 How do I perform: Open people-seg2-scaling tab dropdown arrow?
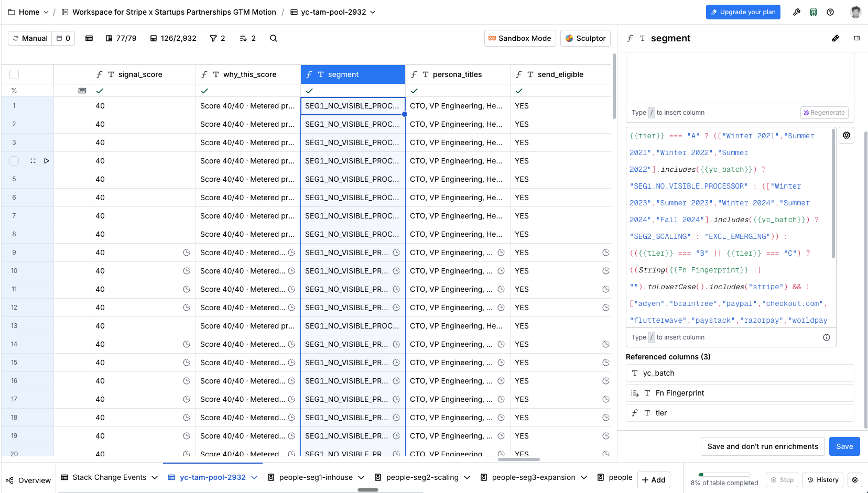(467, 477)
